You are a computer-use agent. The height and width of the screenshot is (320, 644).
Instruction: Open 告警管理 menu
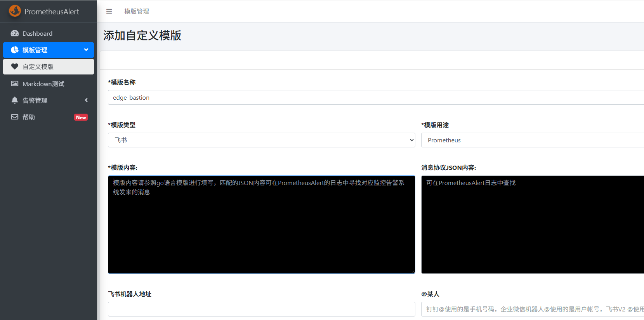coord(49,100)
